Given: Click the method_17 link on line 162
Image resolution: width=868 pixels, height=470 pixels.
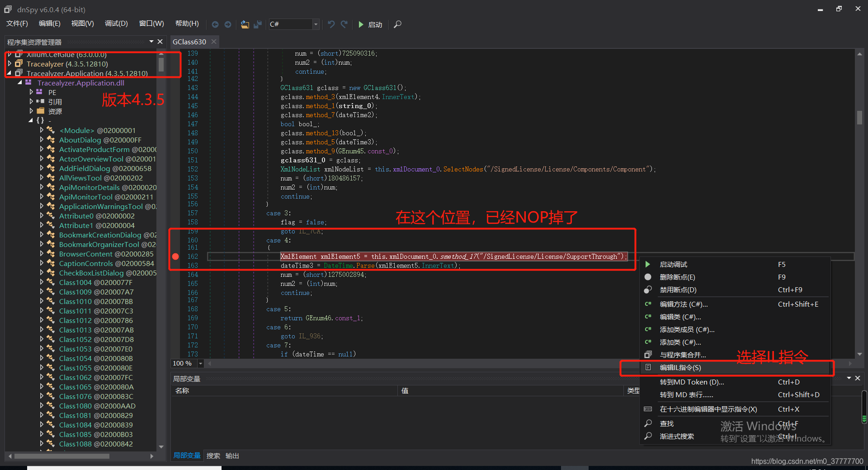Looking at the screenshot, I should (458, 256).
